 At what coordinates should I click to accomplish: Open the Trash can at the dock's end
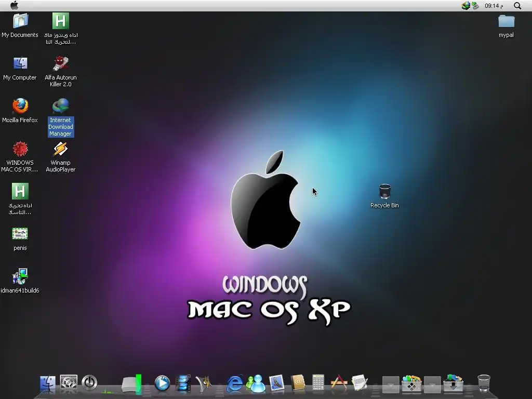pyautogui.click(x=484, y=383)
